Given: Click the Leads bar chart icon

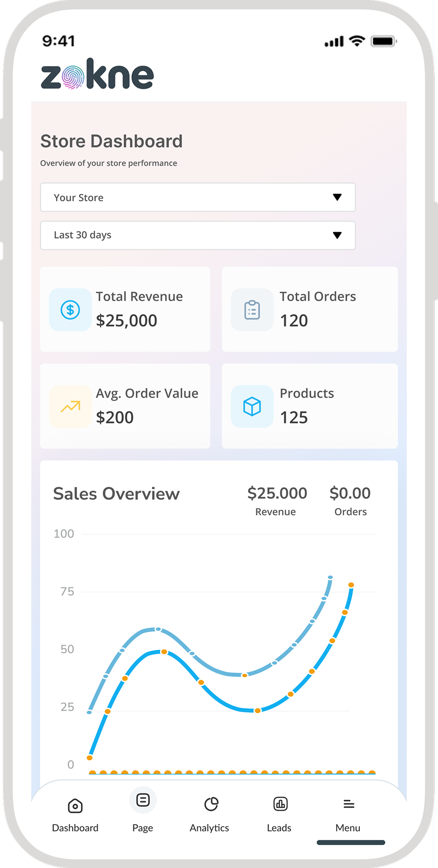Looking at the screenshot, I should [x=280, y=804].
